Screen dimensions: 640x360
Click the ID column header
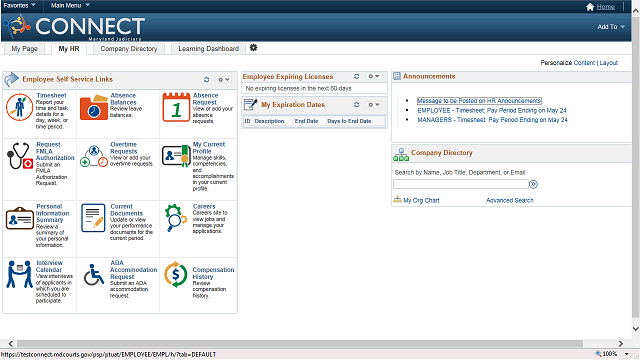247,121
